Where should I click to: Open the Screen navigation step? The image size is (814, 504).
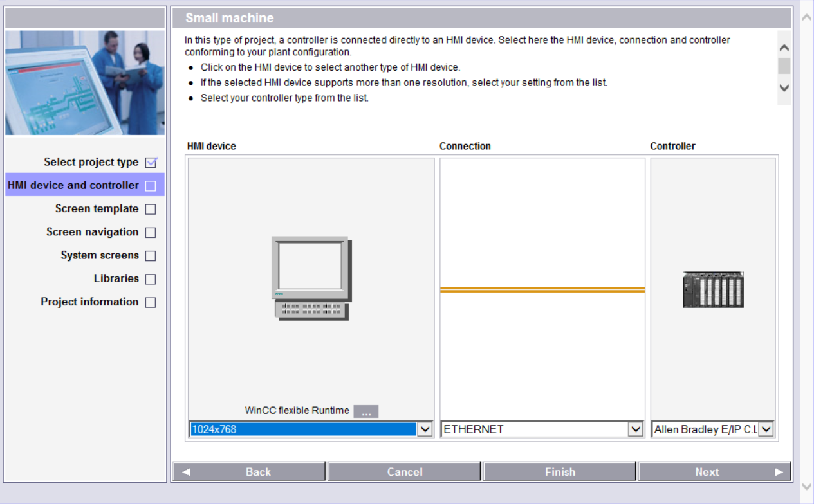click(93, 231)
